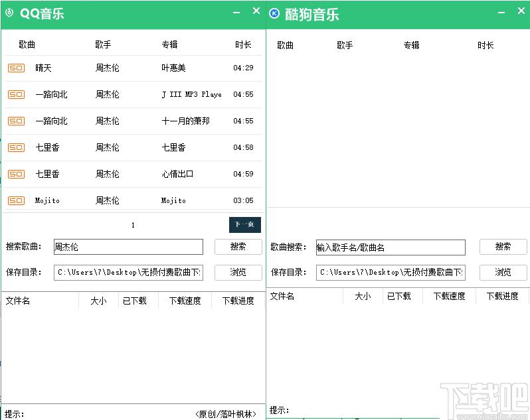530x420 pixels.
Task: Click the 酷狗音乐 logo icon
Action: tap(274, 13)
